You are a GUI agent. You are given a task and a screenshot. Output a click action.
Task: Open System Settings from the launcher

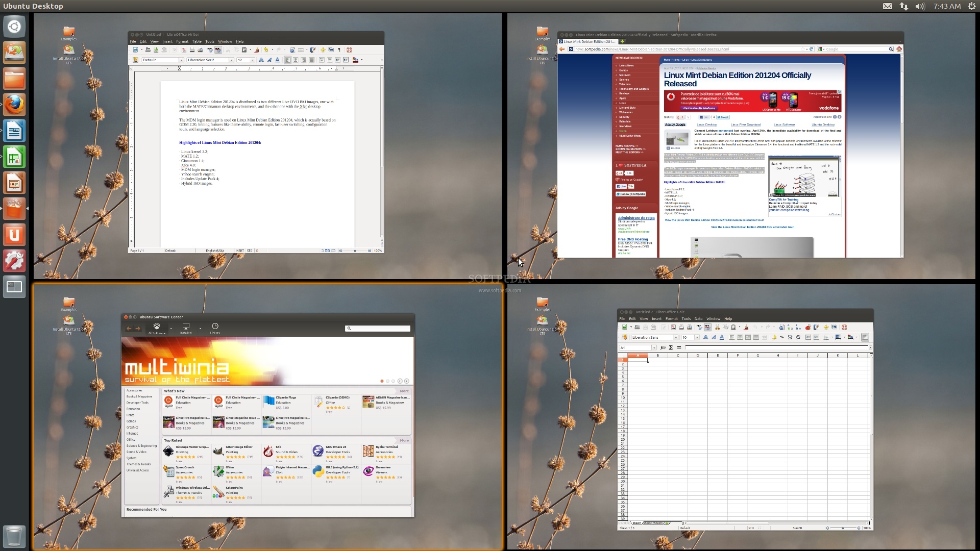tap(14, 261)
